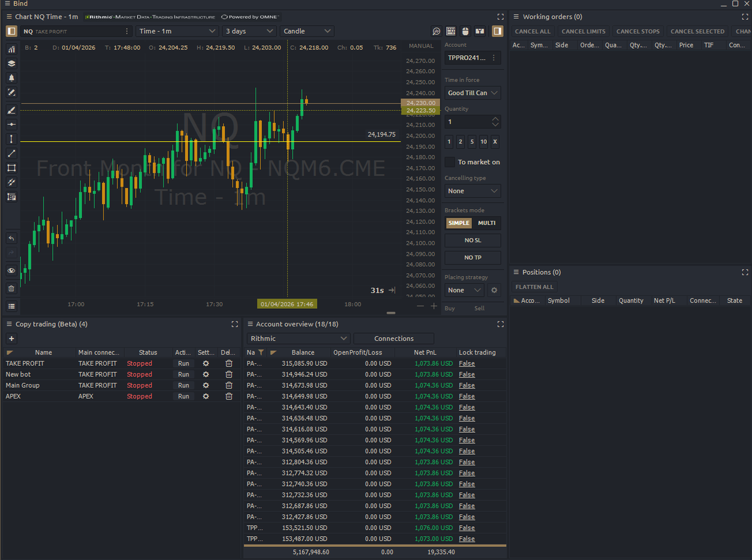Click the CANCEL ALL button
This screenshot has height=560, width=752.
[533, 31]
